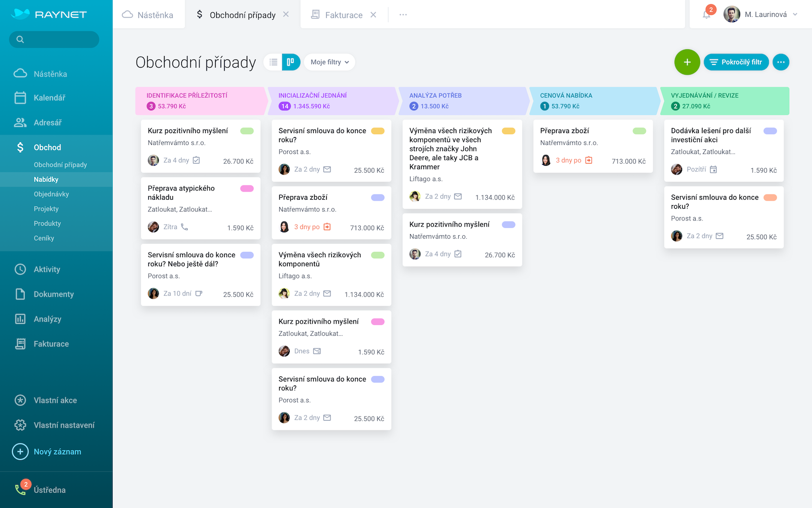Open Kalendář from the sidebar
The height and width of the screenshot is (508, 812).
(49, 98)
